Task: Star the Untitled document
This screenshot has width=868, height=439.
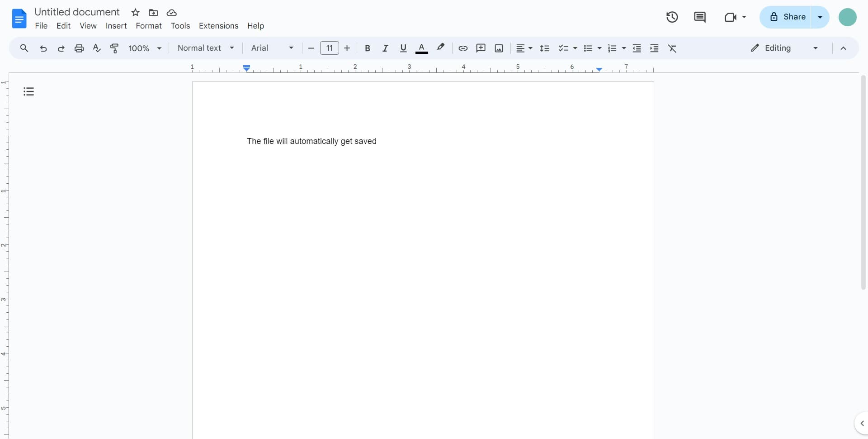Action: (x=135, y=12)
